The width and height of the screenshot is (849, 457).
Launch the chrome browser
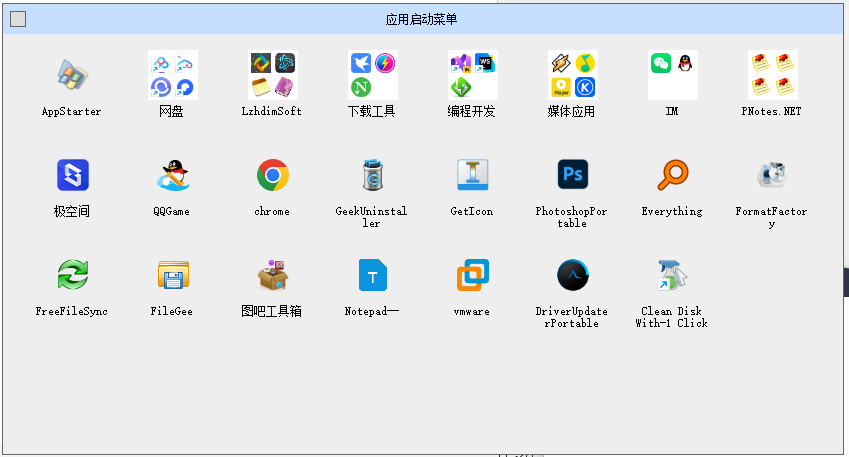point(272,175)
